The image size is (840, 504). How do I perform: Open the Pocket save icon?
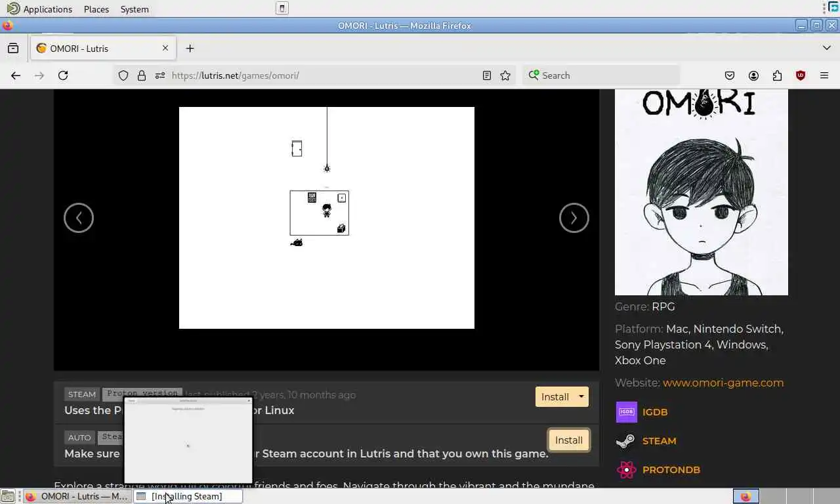coord(730,75)
